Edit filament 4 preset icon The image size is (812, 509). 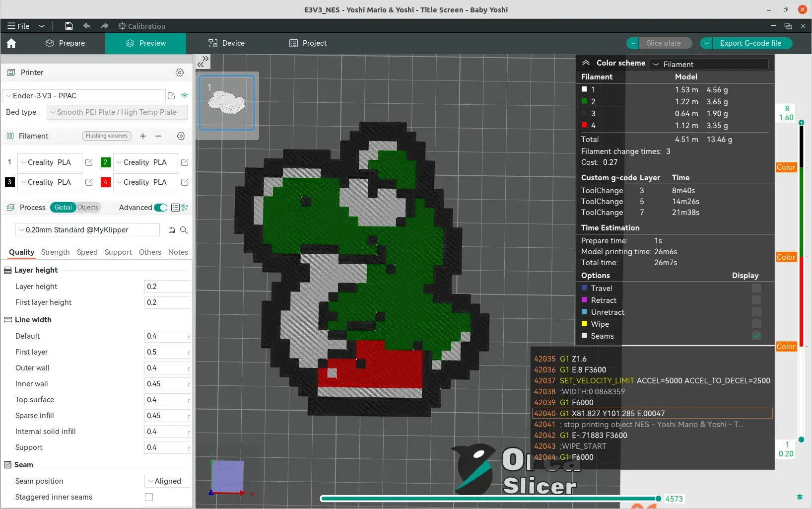click(185, 182)
